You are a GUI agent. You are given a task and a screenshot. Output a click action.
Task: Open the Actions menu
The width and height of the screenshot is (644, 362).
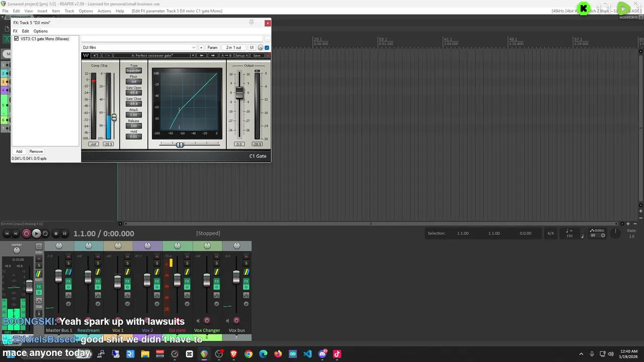tap(104, 11)
